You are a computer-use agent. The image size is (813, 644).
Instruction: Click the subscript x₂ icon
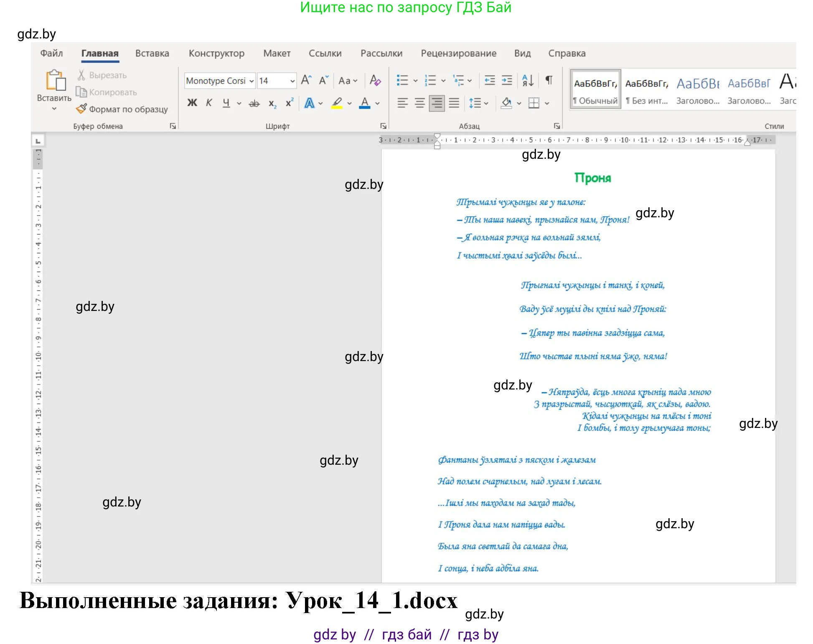coord(272,103)
